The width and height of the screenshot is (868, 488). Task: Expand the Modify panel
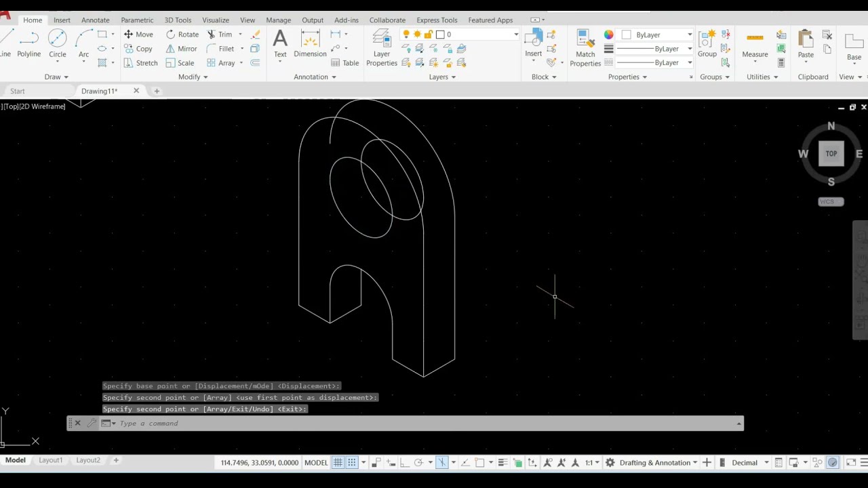pos(193,77)
